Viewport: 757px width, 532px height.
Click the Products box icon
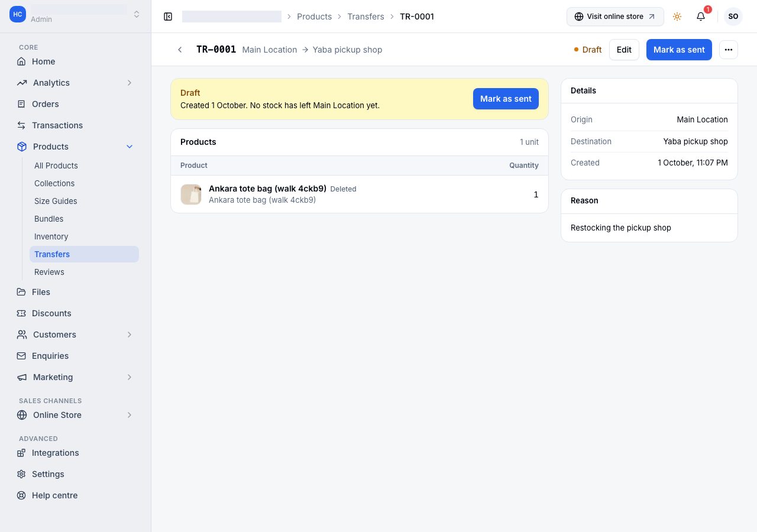[22, 147]
